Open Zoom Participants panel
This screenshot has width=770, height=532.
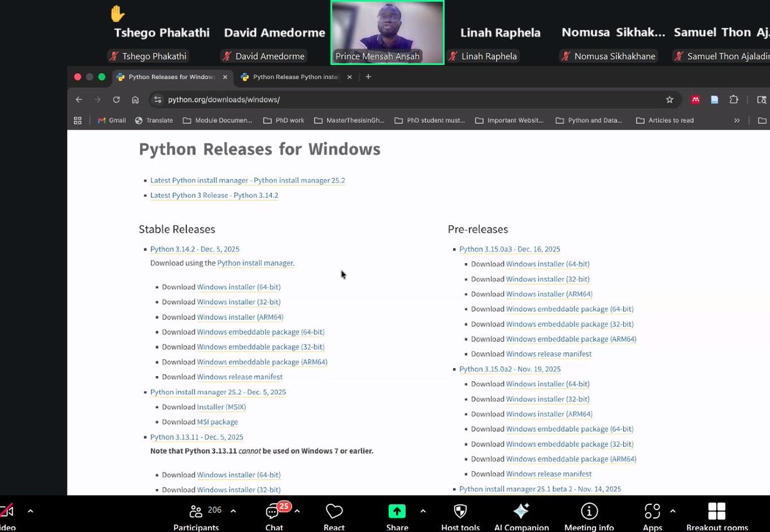pyautogui.click(x=196, y=512)
